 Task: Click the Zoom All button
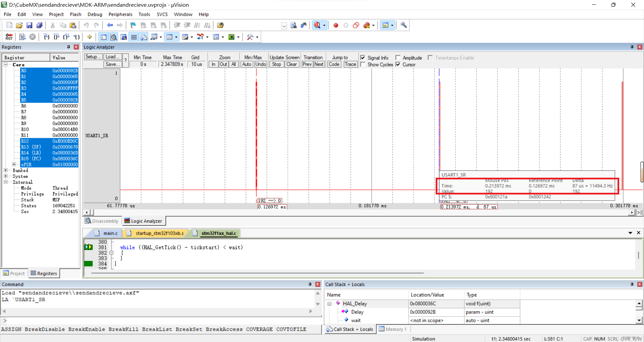pyautogui.click(x=234, y=64)
